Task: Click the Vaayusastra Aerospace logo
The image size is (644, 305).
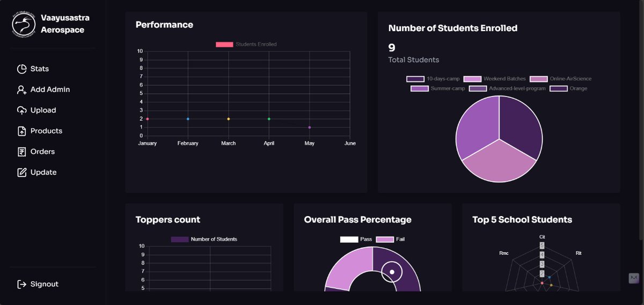Action: pyautogui.click(x=24, y=24)
